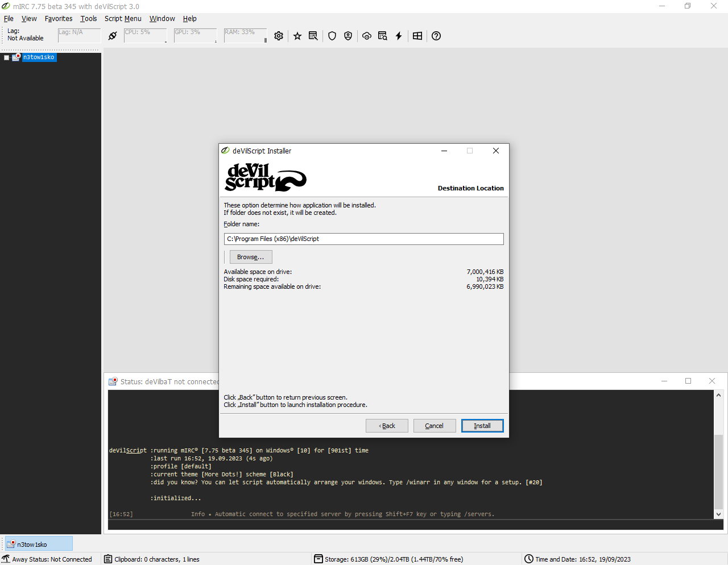728x565 pixels.
Task: Minimize the Status window
Action: pyautogui.click(x=664, y=381)
